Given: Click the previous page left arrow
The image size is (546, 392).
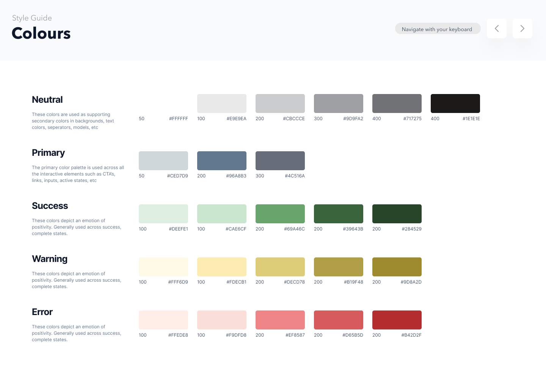Looking at the screenshot, I should [497, 28].
